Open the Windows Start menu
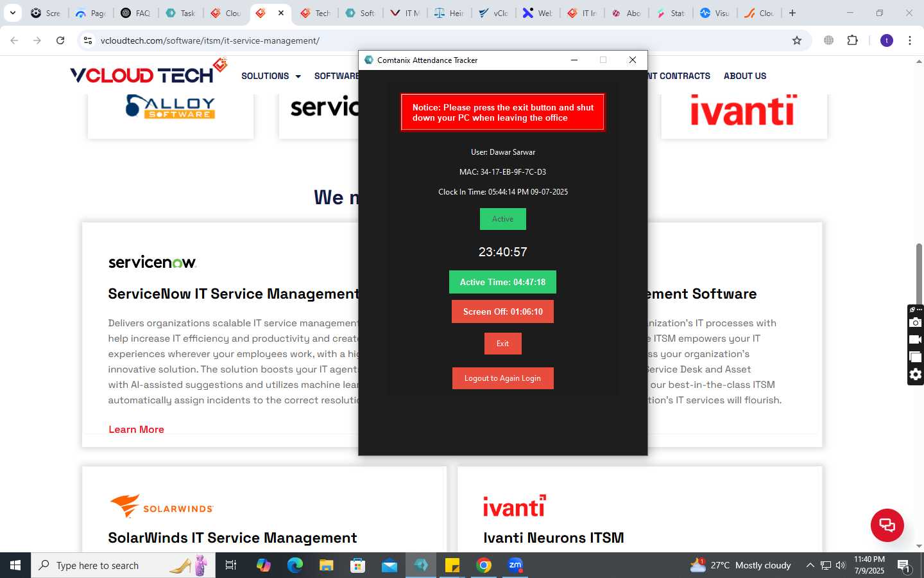The height and width of the screenshot is (578, 924). pyautogui.click(x=15, y=565)
